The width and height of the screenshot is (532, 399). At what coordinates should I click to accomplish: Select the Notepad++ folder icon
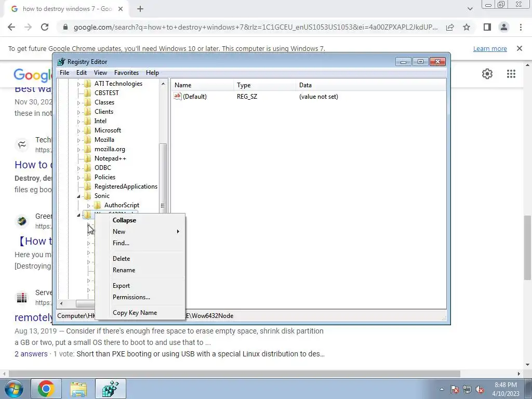pos(87,158)
